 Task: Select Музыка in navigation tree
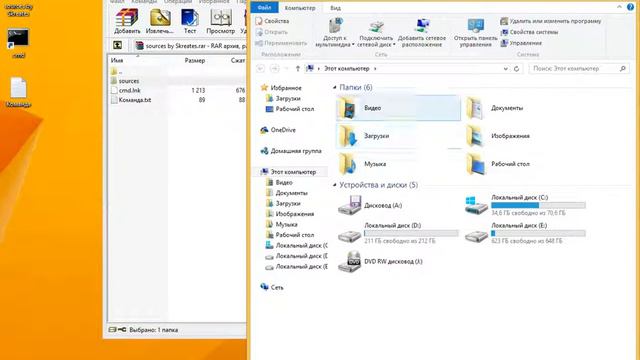pos(282,224)
